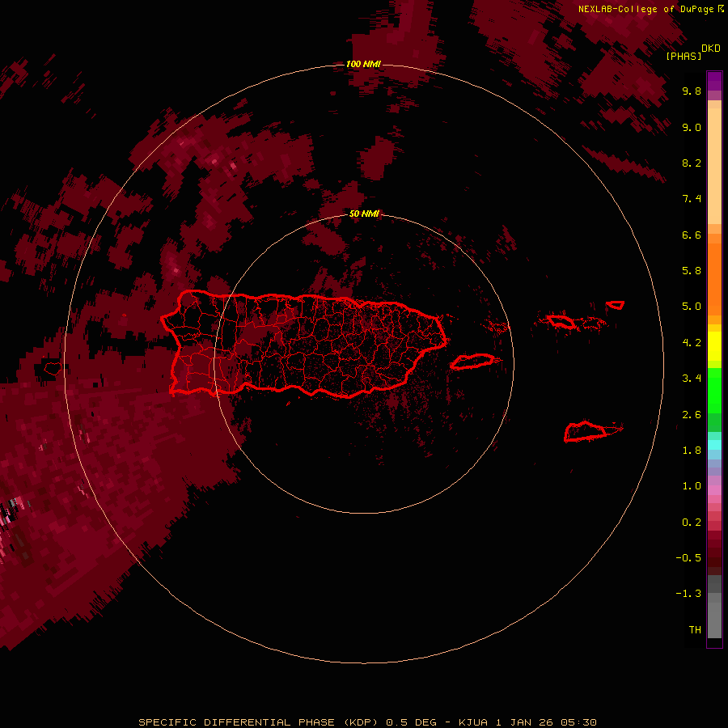
Task: Pick the pale peach band in the color scale
Action: pos(714,166)
